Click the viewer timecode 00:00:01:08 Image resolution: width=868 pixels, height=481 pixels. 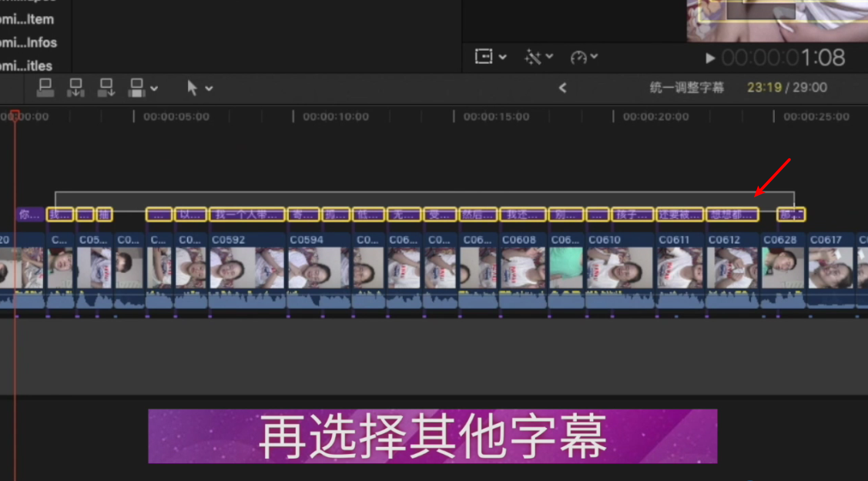783,58
